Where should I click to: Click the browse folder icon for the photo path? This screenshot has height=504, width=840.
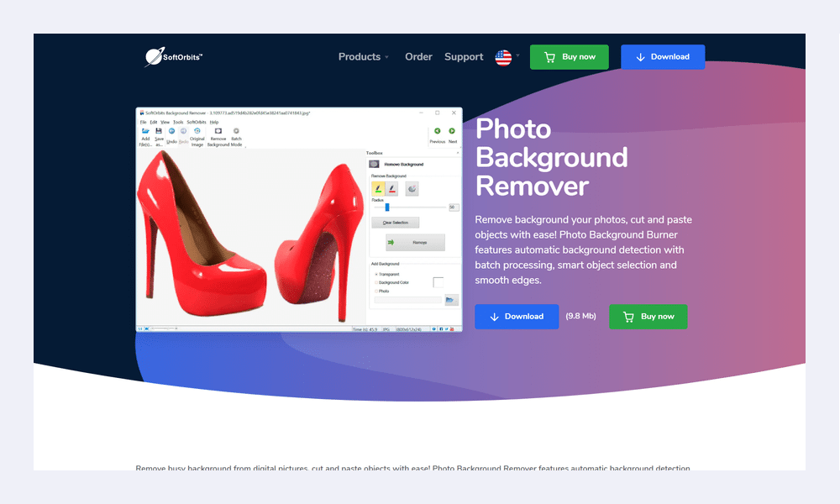pos(451,300)
